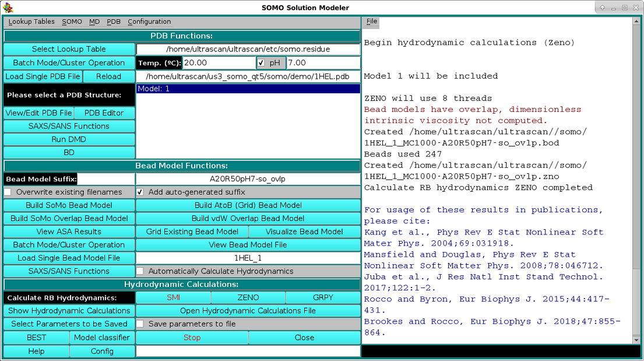This screenshot has width=644, height=361.
Task: Click the 'Beads used 247' log line
Action: [403, 154]
